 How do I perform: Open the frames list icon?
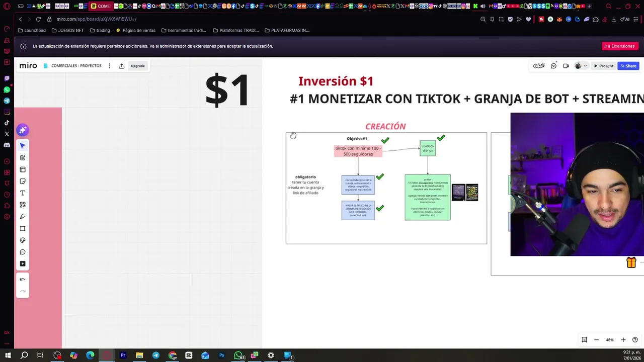584,340
